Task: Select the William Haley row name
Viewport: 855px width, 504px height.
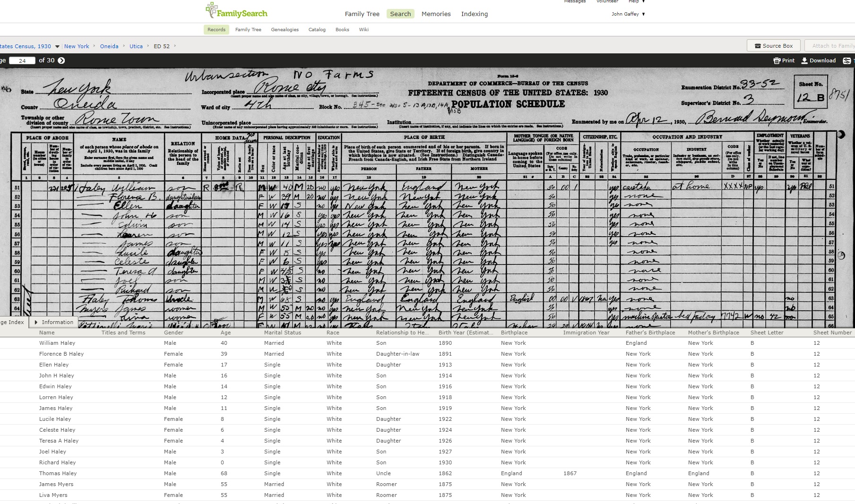Action: click(57, 343)
